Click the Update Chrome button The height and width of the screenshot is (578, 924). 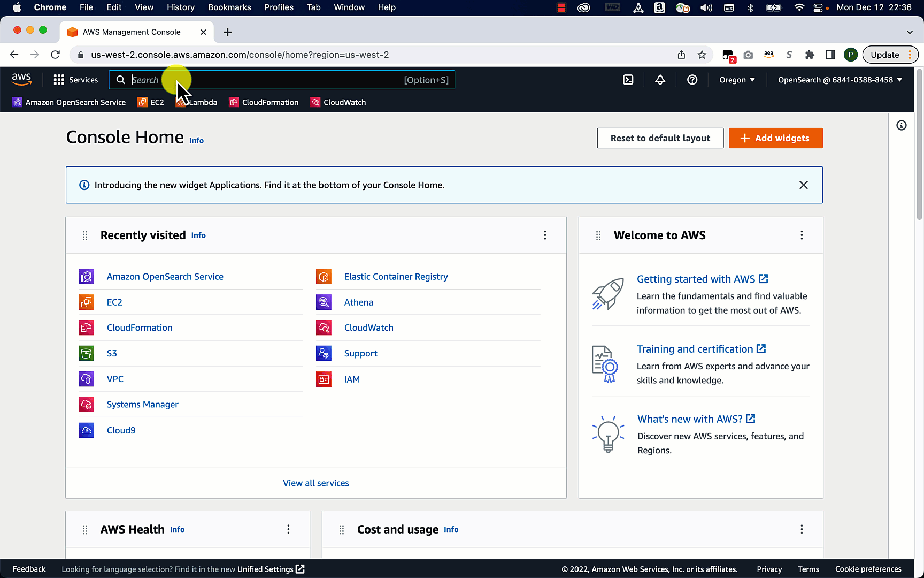[x=890, y=55]
